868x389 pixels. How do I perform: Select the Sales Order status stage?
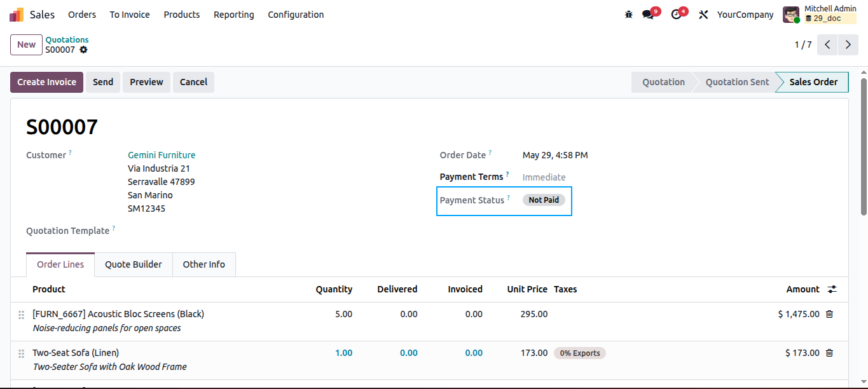coord(813,82)
